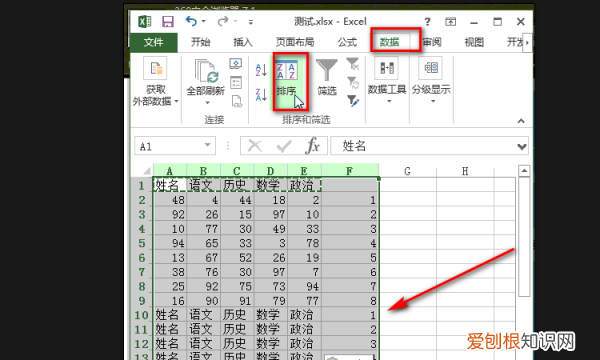
Task: Sort ascending A to Z
Action: [x=261, y=70]
